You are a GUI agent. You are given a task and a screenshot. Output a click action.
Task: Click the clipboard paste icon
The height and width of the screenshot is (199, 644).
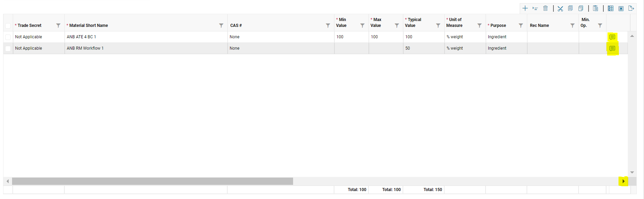coord(595,8)
